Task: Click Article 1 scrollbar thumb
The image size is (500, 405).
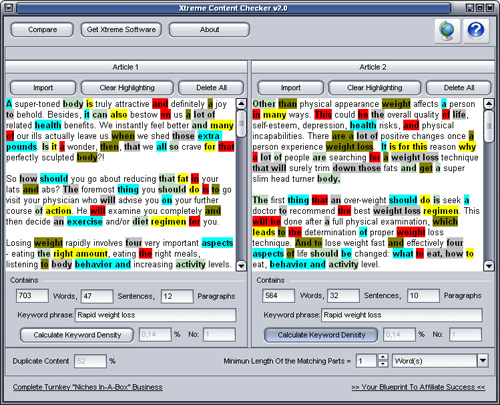Action: click(241, 124)
